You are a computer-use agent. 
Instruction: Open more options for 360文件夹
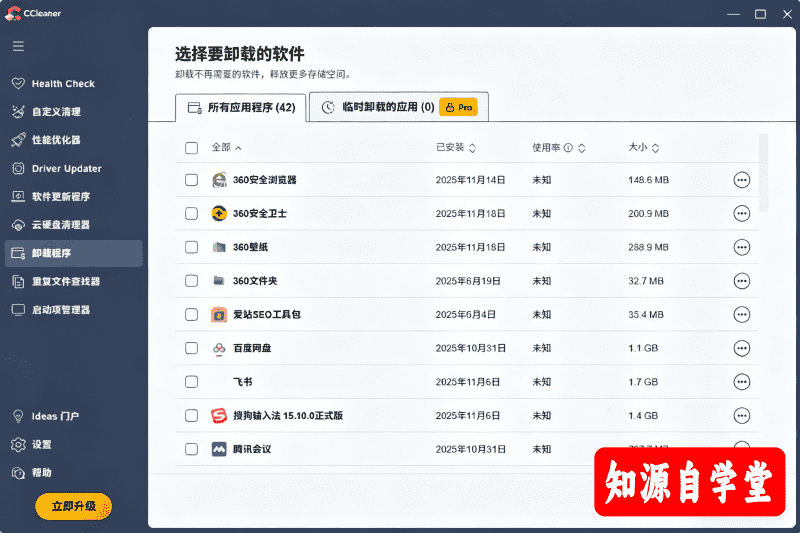pyautogui.click(x=741, y=281)
